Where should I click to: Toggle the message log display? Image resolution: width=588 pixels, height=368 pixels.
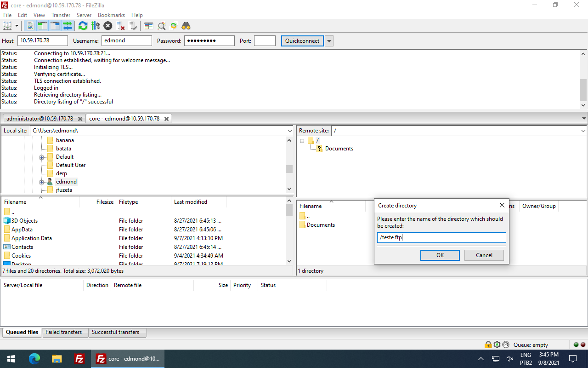pos(29,26)
